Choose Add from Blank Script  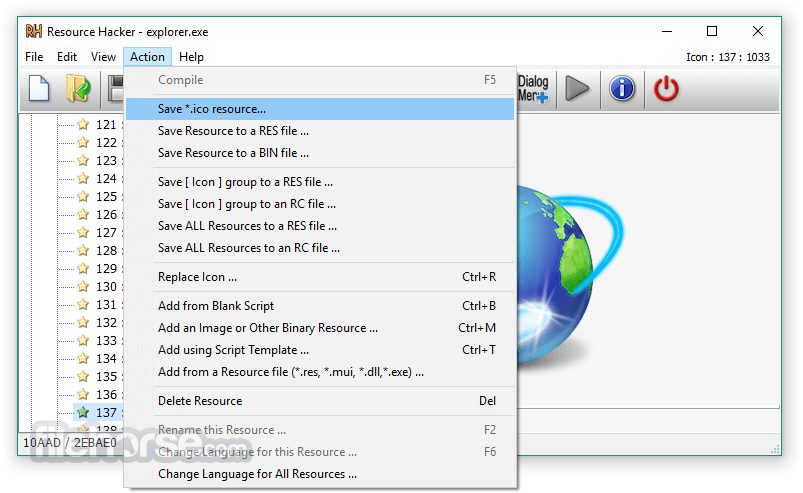(320, 306)
